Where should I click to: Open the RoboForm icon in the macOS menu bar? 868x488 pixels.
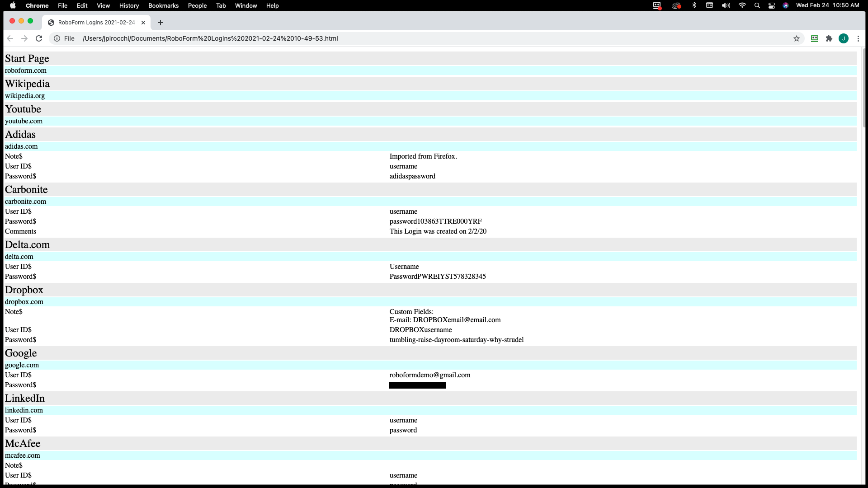657,5
